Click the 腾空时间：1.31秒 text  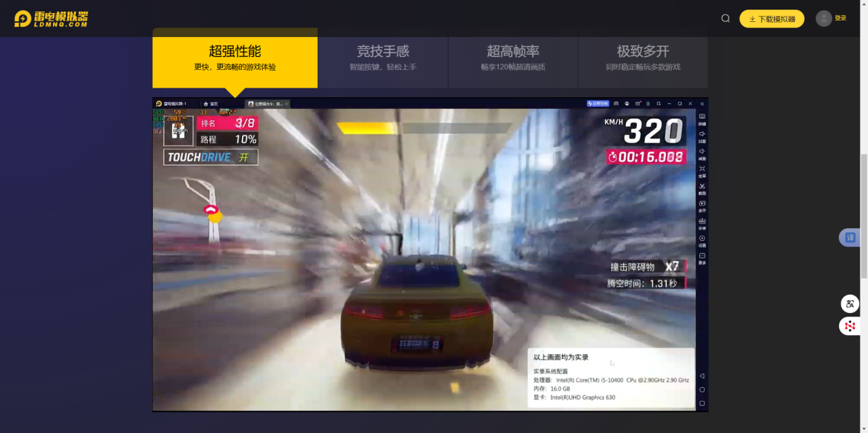(x=642, y=283)
